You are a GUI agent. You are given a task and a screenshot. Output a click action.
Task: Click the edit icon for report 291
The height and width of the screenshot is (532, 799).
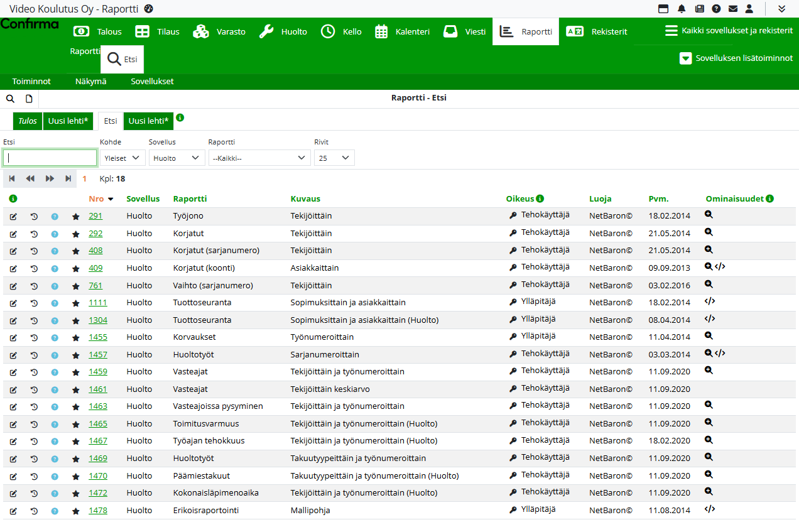[13, 217]
